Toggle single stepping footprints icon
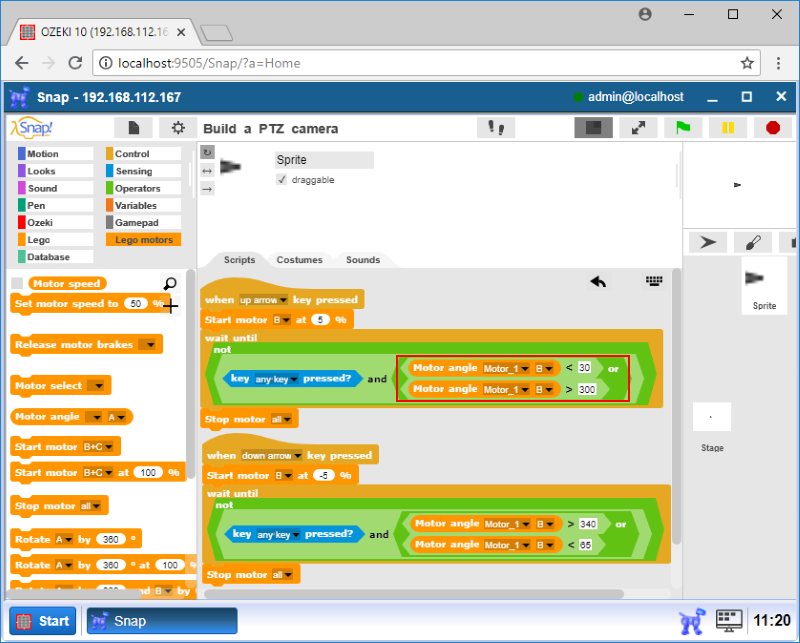This screenshot has width=800, height=643. [x=495, y=128]
